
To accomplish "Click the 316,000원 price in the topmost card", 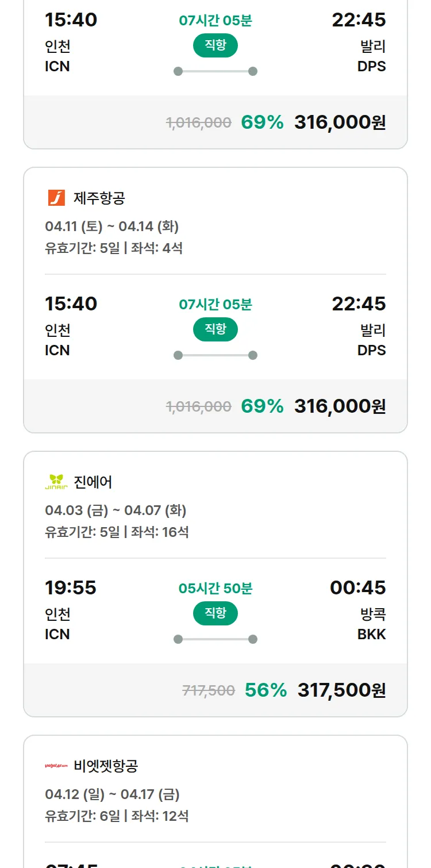I will coord(340,122).
